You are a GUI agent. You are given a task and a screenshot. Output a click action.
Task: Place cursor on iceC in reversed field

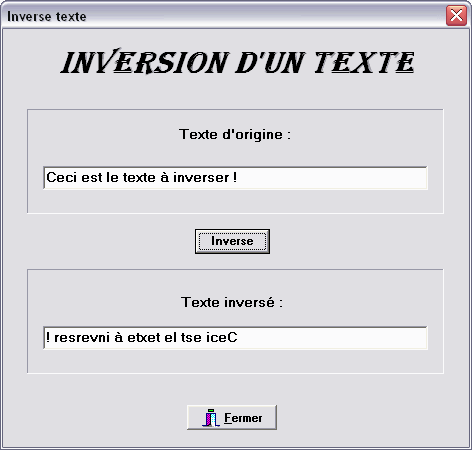(222, 337)
